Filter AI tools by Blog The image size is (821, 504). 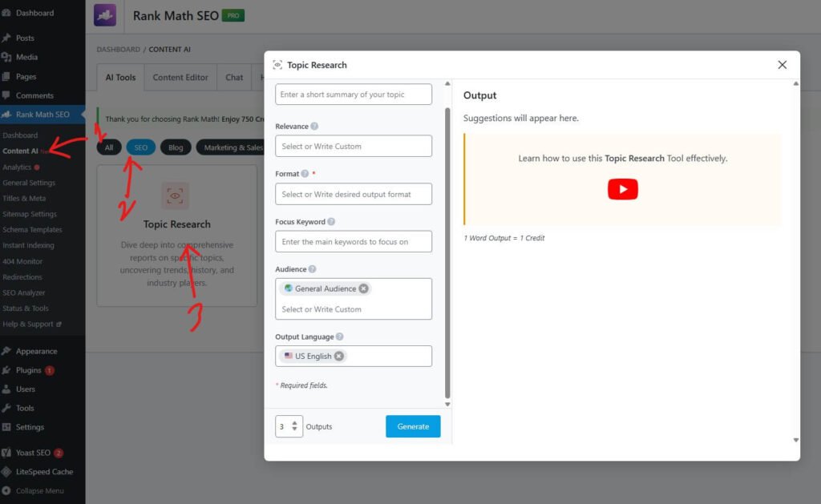pyautogui.click(x=176, y=147)
